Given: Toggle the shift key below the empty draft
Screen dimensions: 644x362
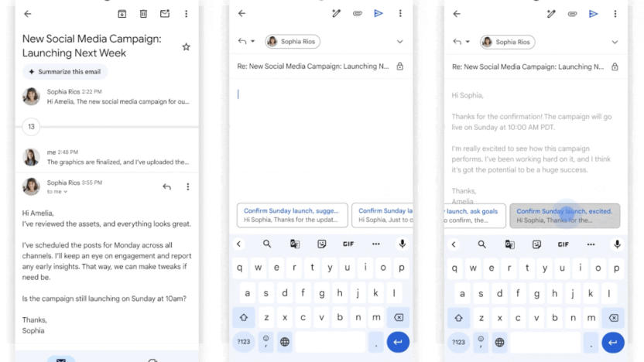Looking at the screenshot, I should 243,317.
